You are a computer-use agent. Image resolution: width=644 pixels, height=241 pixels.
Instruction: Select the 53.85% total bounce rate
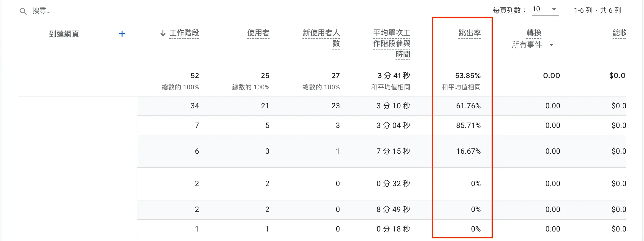(468, 76)
